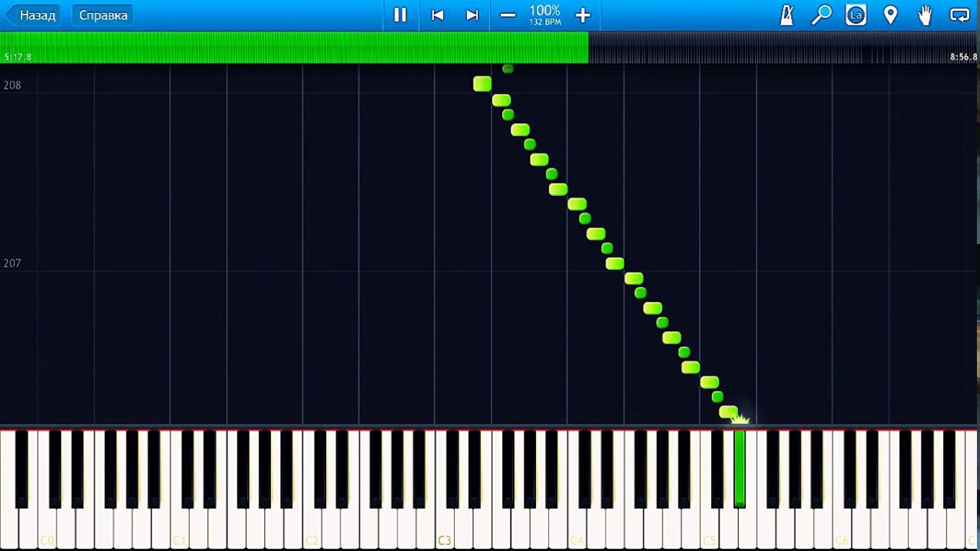Open hand selection options

point(925,15)
